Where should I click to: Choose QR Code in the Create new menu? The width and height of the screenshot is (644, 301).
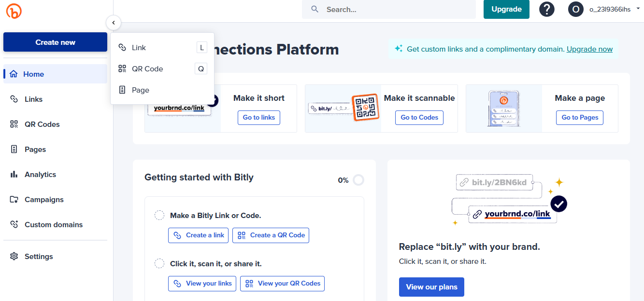(146, 68)
